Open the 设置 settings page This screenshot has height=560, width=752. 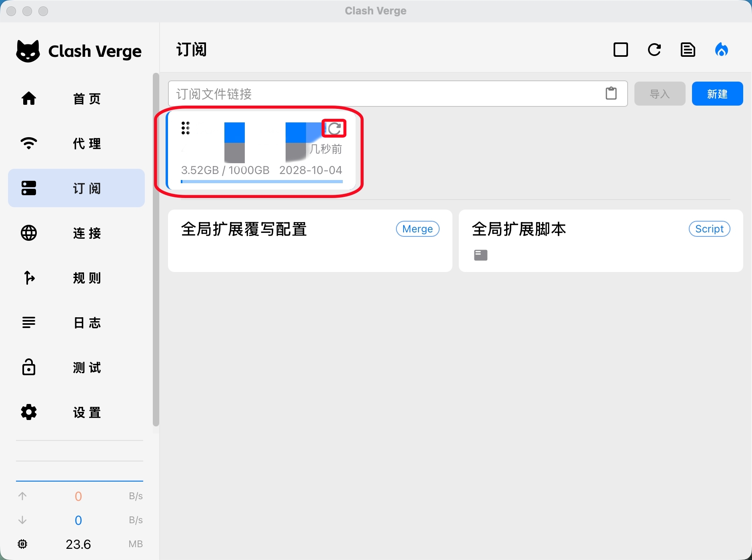pos(76,412)
